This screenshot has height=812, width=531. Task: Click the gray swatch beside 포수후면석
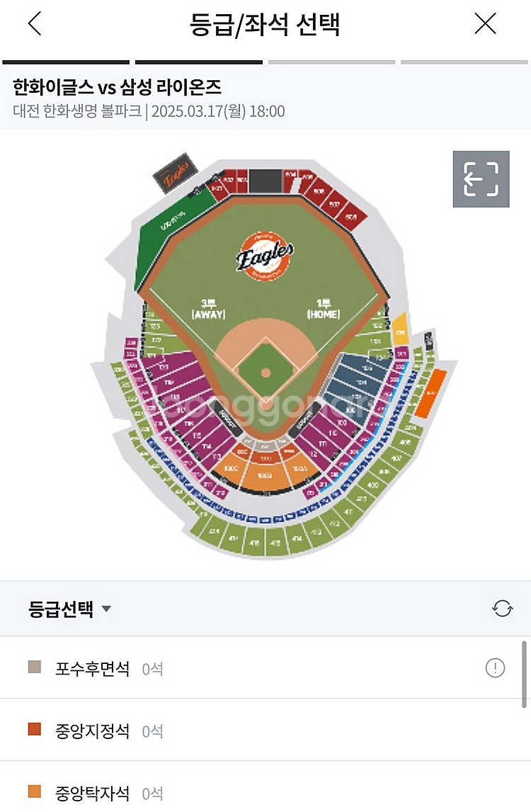35,667
